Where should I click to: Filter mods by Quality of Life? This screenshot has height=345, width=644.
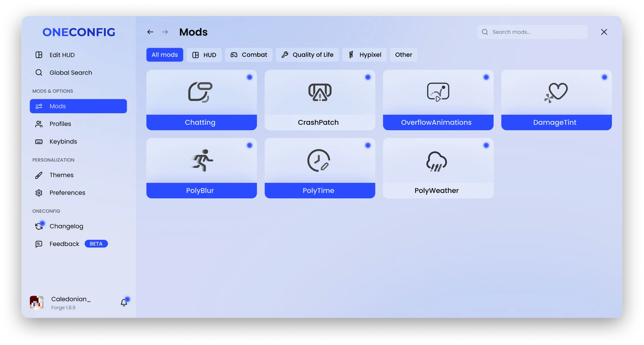(307, 55)
